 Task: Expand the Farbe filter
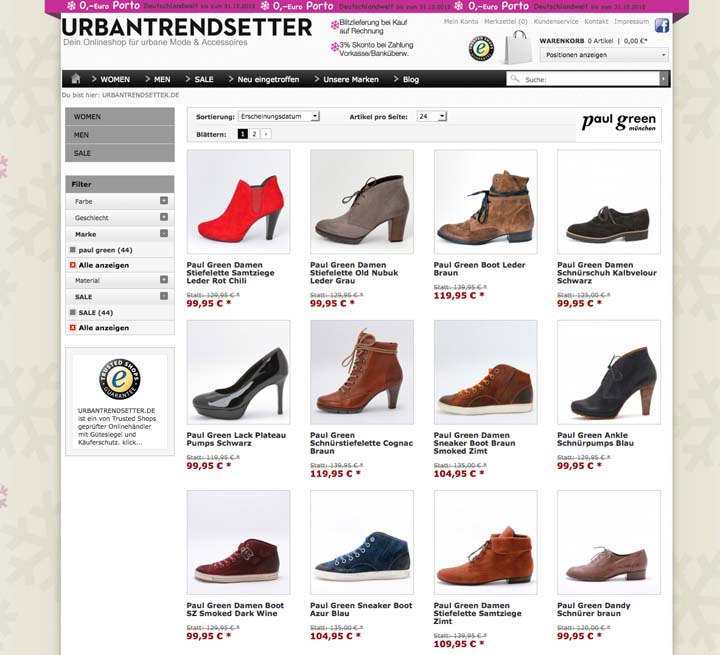164,200
